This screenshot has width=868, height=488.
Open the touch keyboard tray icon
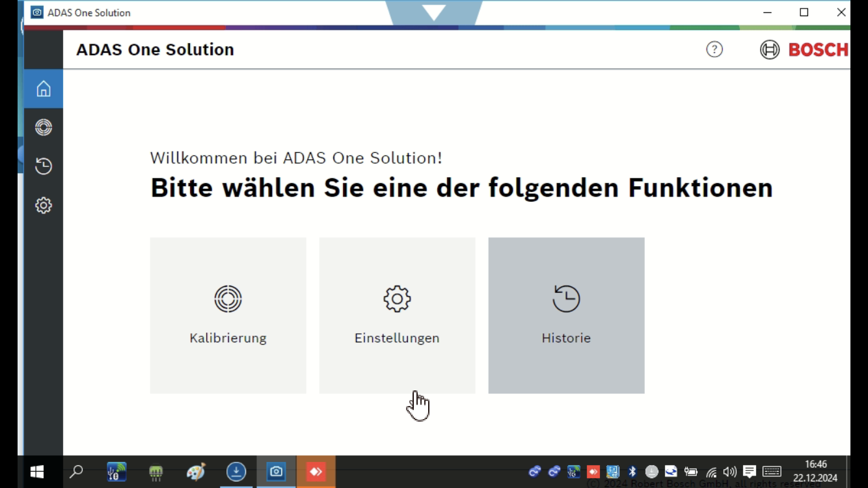click(x=772, y=472)
